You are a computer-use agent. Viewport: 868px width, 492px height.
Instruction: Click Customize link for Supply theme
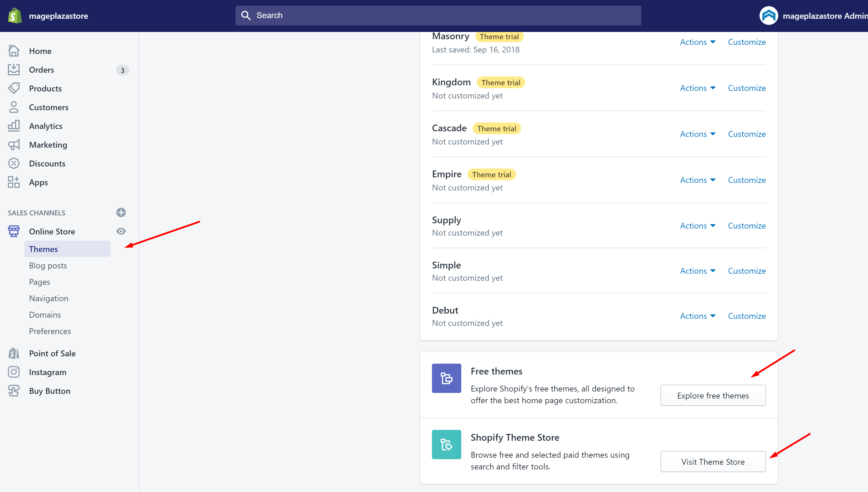coord(746,225)
